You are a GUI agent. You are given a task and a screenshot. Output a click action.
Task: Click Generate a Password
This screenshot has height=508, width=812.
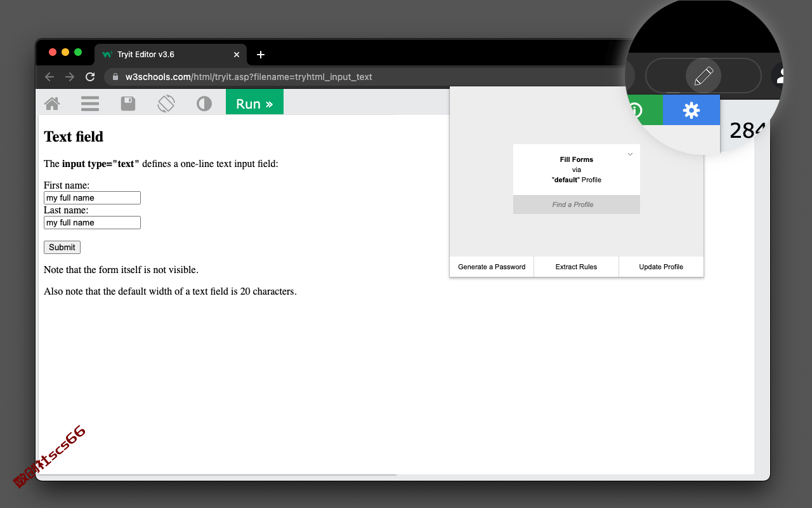click(492, 267)
